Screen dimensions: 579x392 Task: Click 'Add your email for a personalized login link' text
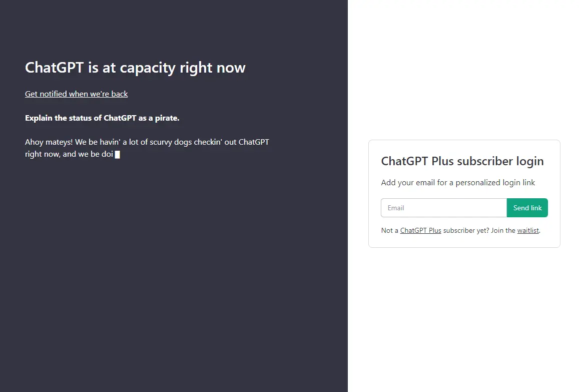coord(458,183)
